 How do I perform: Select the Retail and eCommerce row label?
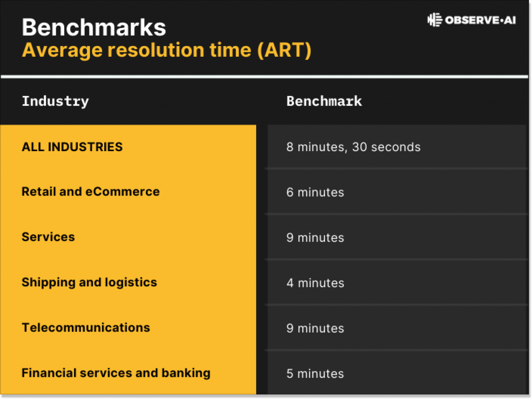(90, 192)
